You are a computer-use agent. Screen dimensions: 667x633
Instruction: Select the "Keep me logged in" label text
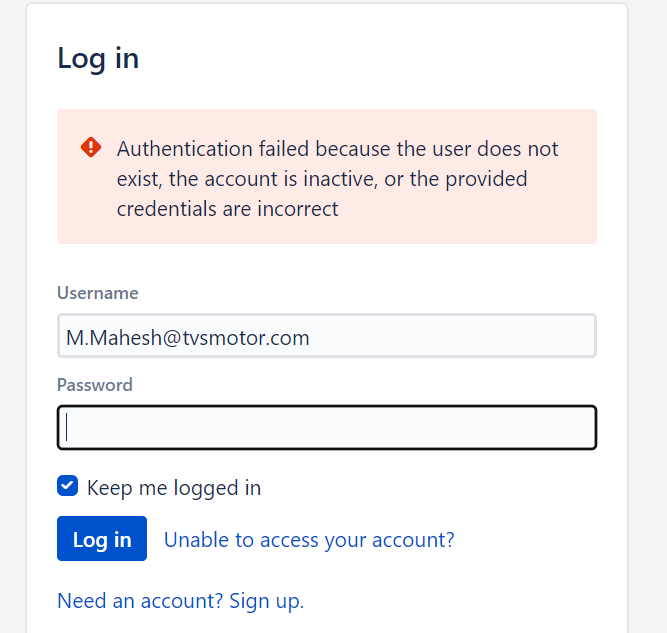pos(174,488)
